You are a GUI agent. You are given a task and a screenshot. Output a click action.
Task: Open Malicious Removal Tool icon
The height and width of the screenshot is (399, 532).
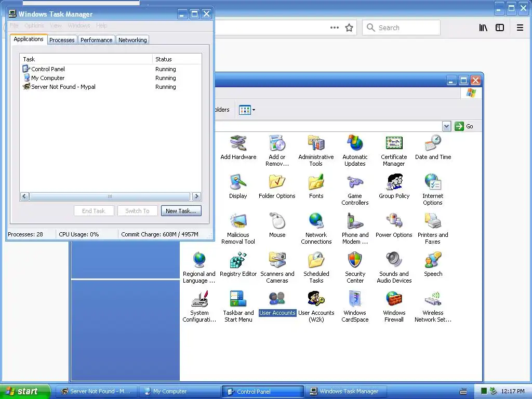click(238, 229)
